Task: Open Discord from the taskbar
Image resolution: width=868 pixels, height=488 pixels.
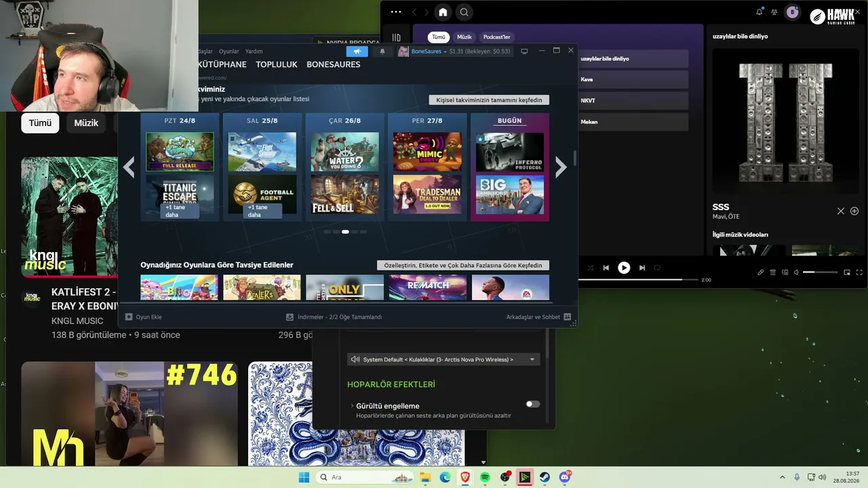Action: 565,477
